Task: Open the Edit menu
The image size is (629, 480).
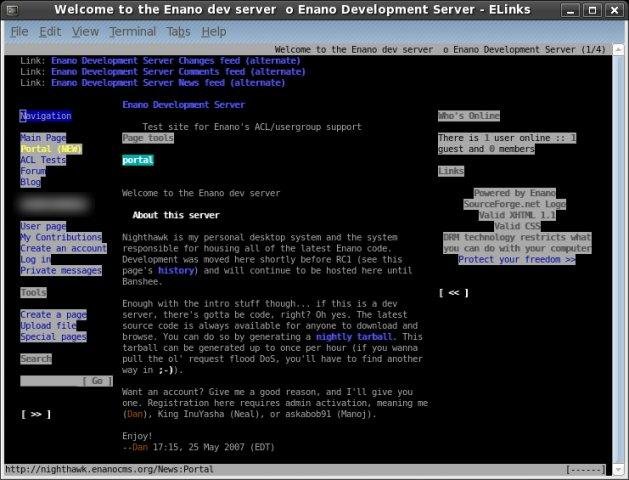Action: [x=50, y=31]
